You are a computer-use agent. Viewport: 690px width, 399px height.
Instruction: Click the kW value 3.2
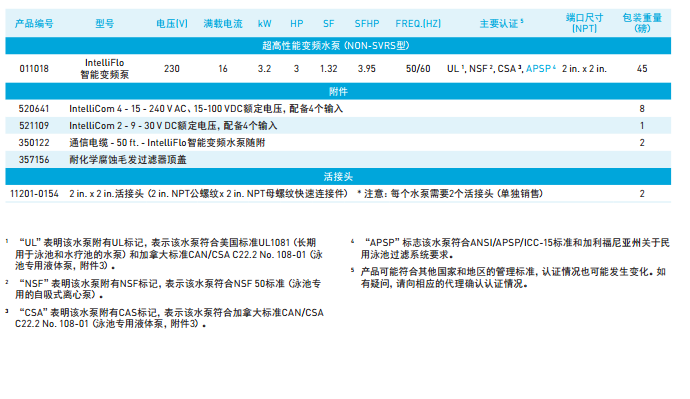coord(264,69)
